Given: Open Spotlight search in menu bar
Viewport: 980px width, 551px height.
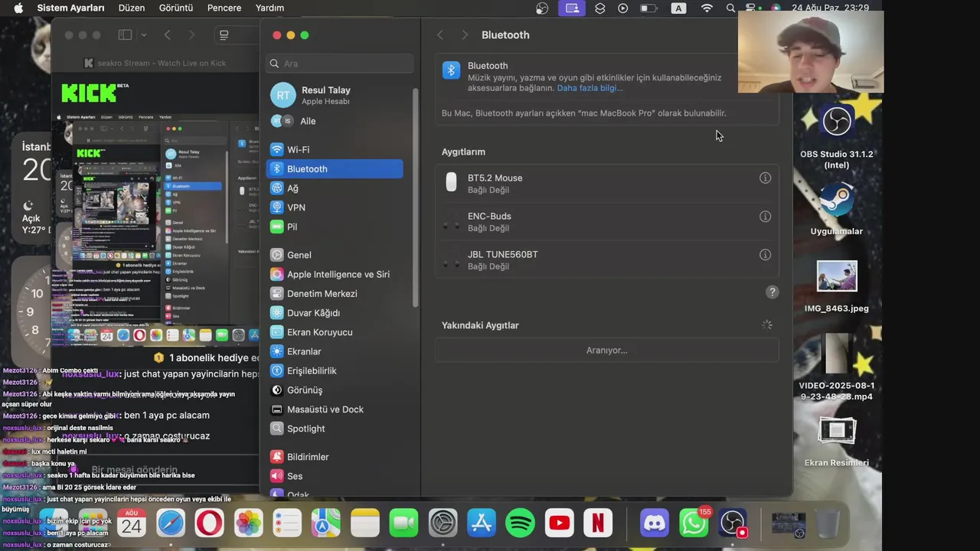Looking at the screenshot, I should (x=730, y=8).
